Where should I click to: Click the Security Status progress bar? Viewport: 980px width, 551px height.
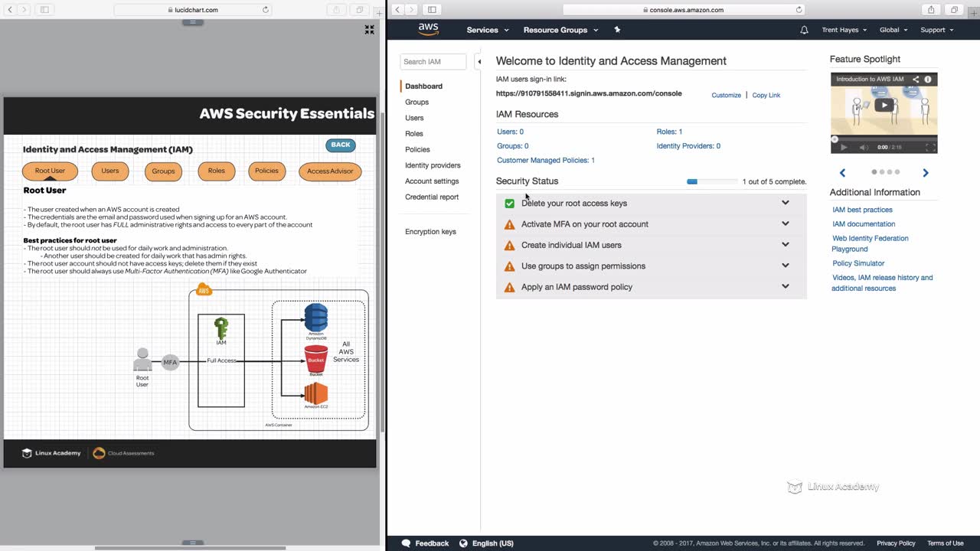click(712, 182)
